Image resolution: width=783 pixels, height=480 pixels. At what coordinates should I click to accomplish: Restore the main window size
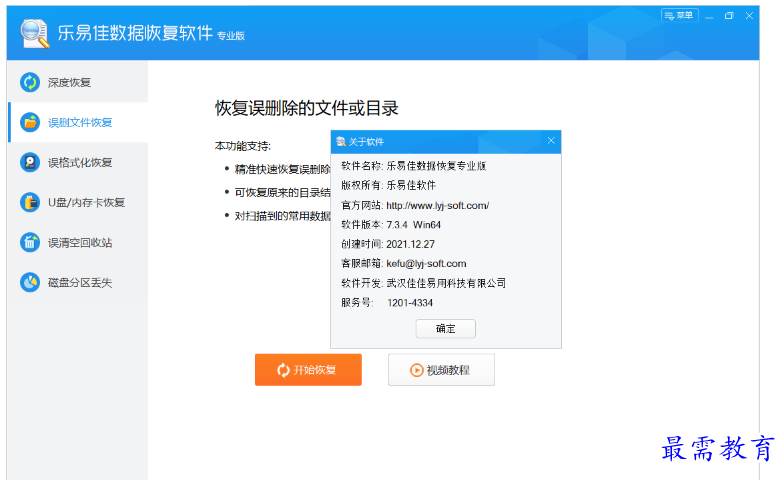[729, 16]
